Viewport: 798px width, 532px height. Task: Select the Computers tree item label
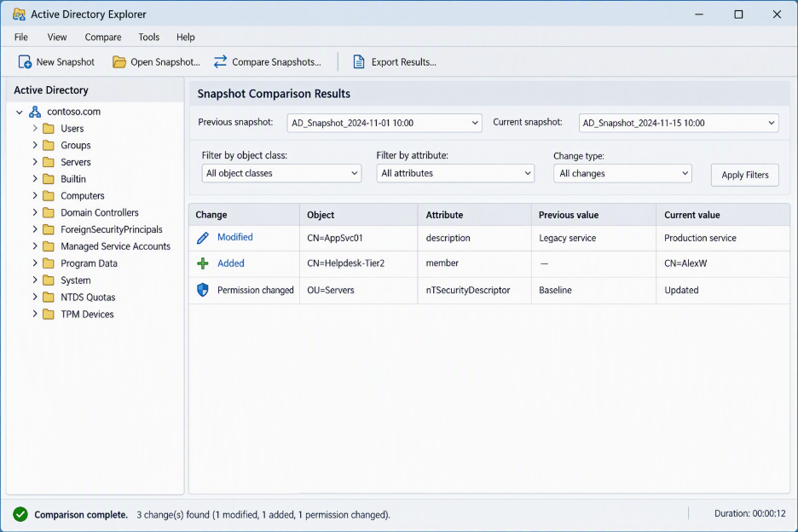coord(83,196)
